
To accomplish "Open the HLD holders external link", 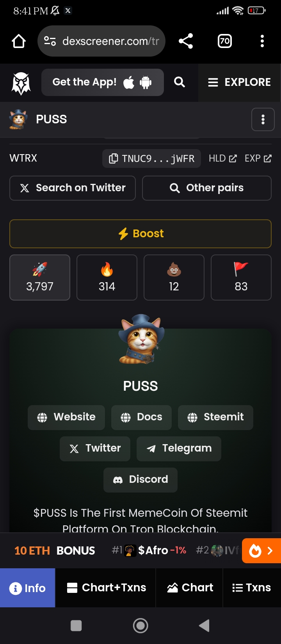I will pos(223,158).
